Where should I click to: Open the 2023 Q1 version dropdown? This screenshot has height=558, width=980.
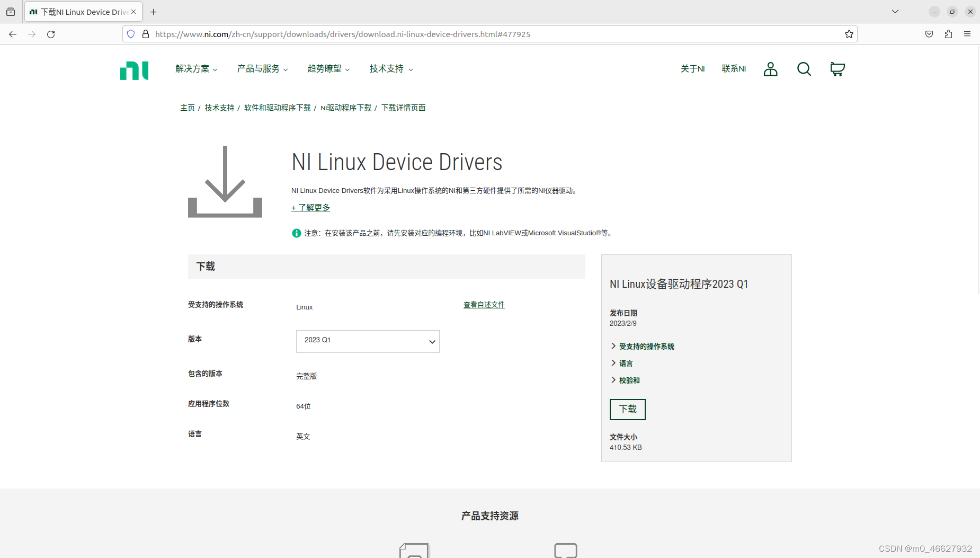(x=368, y=341)
